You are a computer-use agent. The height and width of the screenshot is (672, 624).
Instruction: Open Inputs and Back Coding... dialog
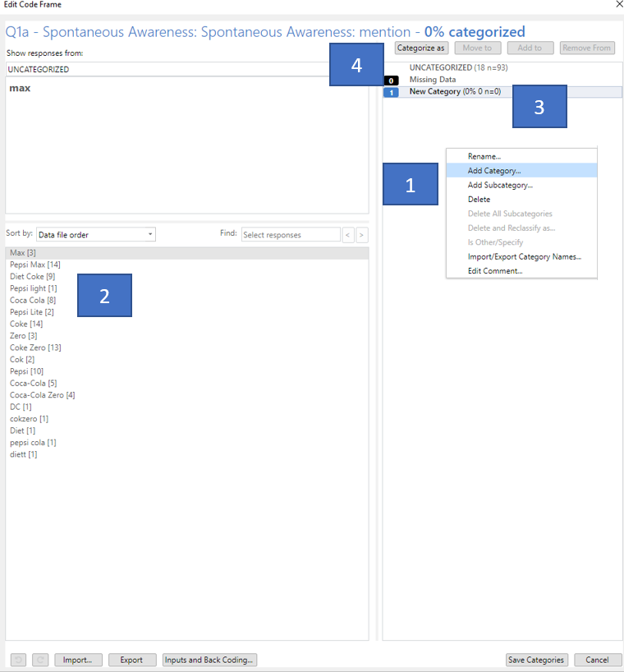209,660
